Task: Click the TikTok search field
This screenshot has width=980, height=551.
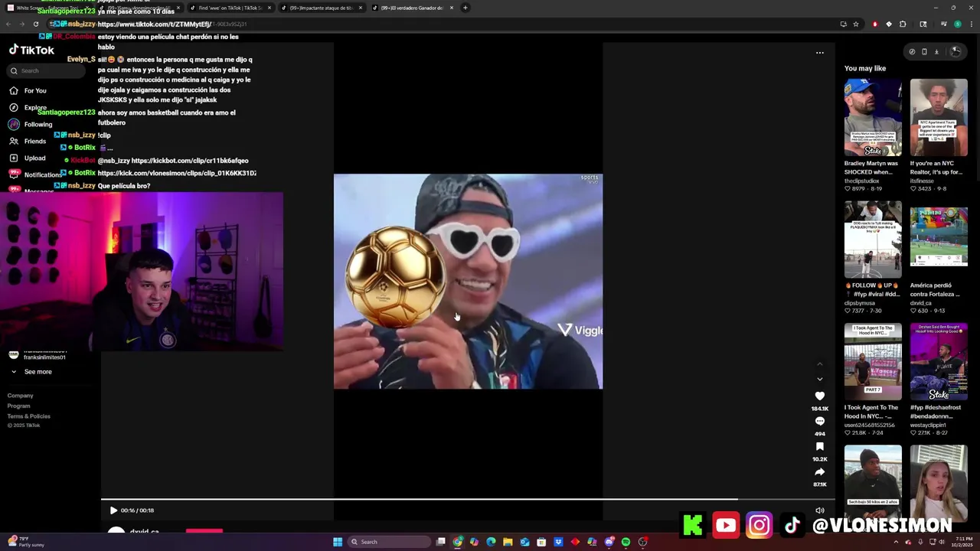Action: click(x=46, y=70)
